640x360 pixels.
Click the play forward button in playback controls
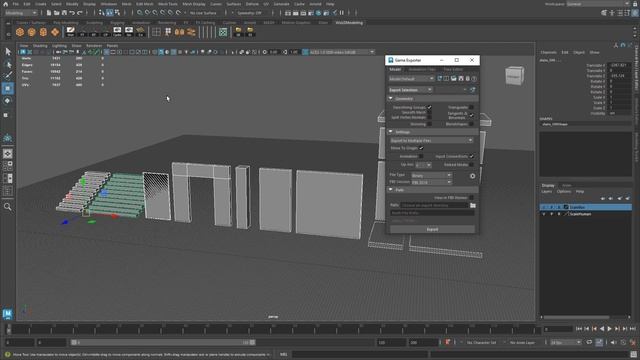point(609,329)
